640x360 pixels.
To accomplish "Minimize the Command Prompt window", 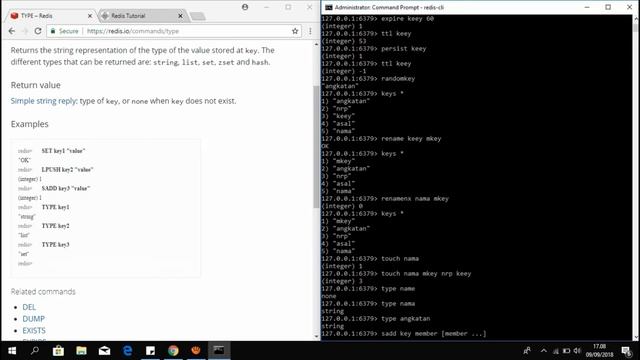I will coord(587,7).
